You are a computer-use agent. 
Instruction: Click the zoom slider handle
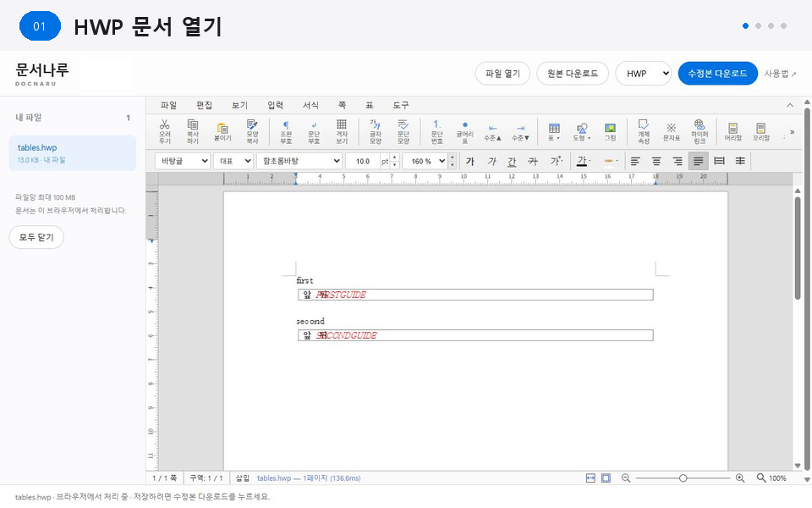pos(683,478)
